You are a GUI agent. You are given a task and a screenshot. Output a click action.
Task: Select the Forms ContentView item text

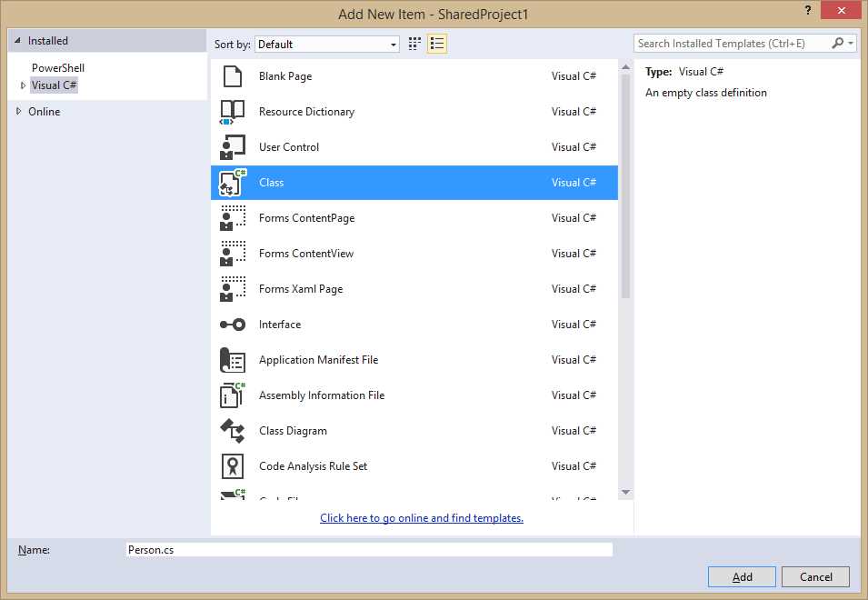(x=306, y=254)
